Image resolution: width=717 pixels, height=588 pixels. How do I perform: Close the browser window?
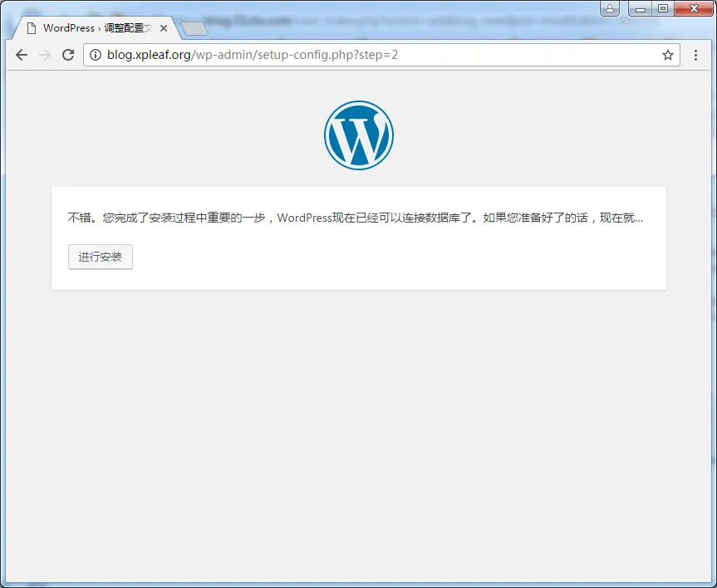pos(693,8)
